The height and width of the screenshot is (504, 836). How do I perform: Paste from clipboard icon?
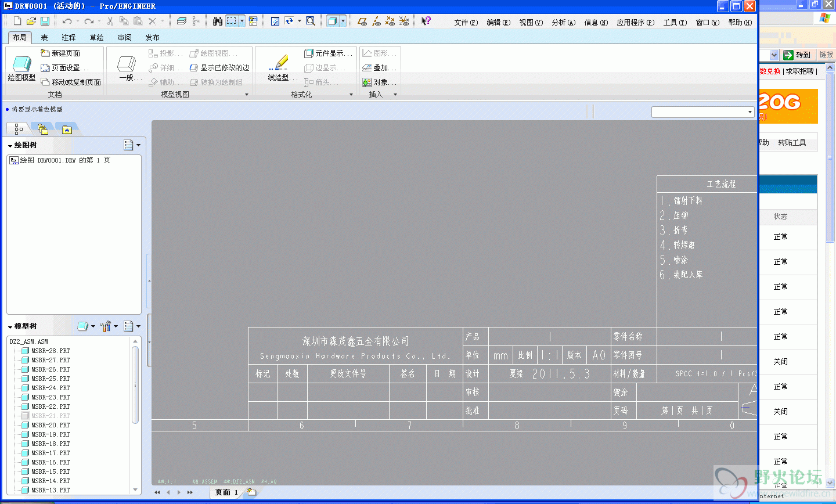click(138, 21)
